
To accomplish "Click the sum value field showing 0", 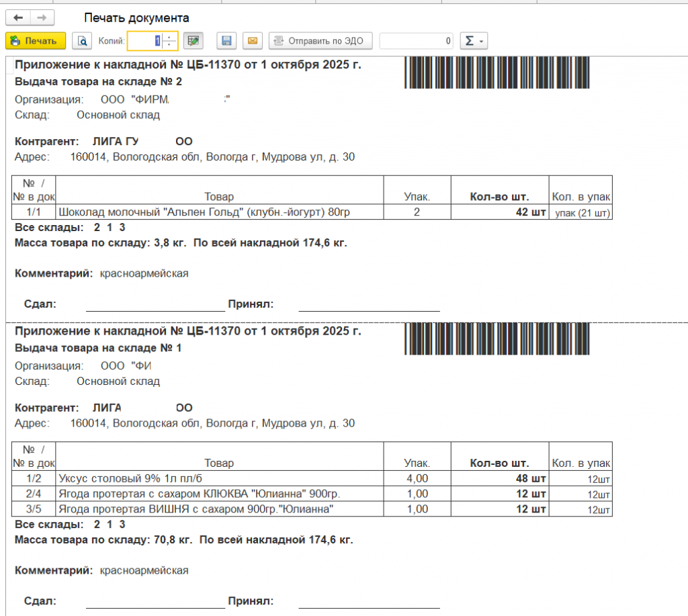I will (416, 41).
